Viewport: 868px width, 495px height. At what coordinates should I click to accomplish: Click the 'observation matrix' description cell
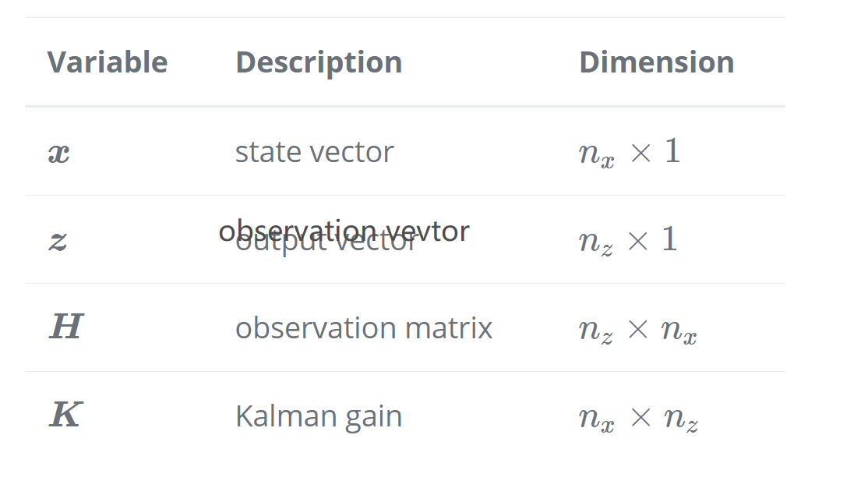(x=364, y=327)
